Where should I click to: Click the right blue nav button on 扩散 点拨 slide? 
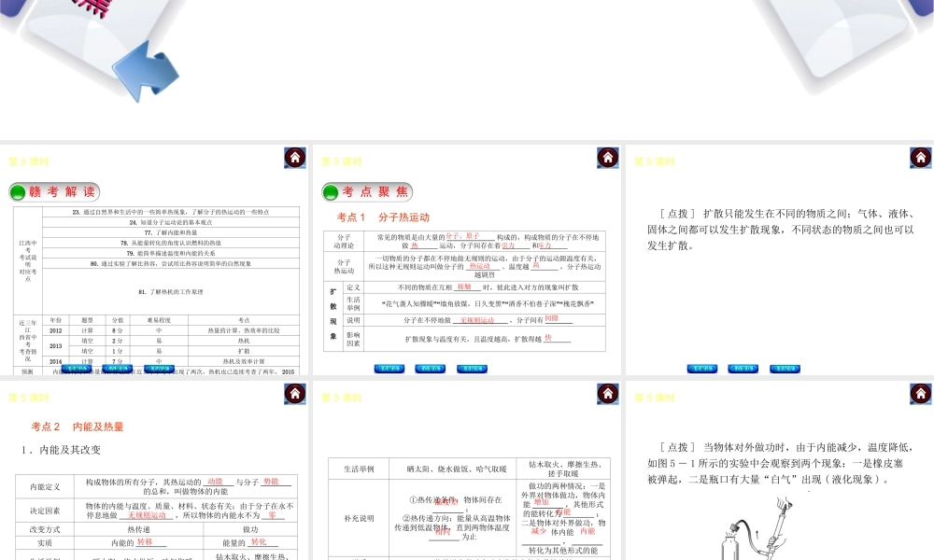click(x=785, y=369)
